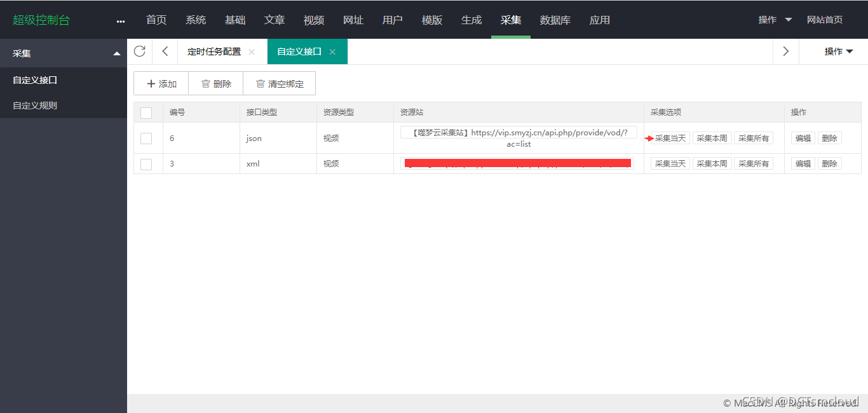Open the top-right 操作 dropdown in header
The height and width of the screenshot is (413, 868).
(775, 20)
